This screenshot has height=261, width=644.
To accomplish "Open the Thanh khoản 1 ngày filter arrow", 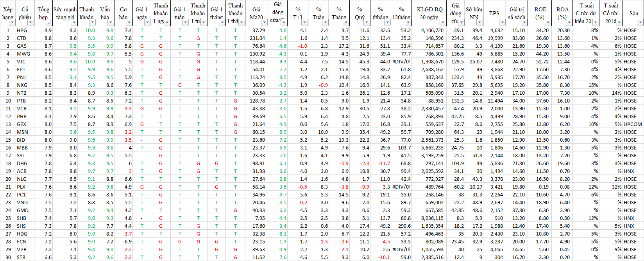I will pos(167,22).
